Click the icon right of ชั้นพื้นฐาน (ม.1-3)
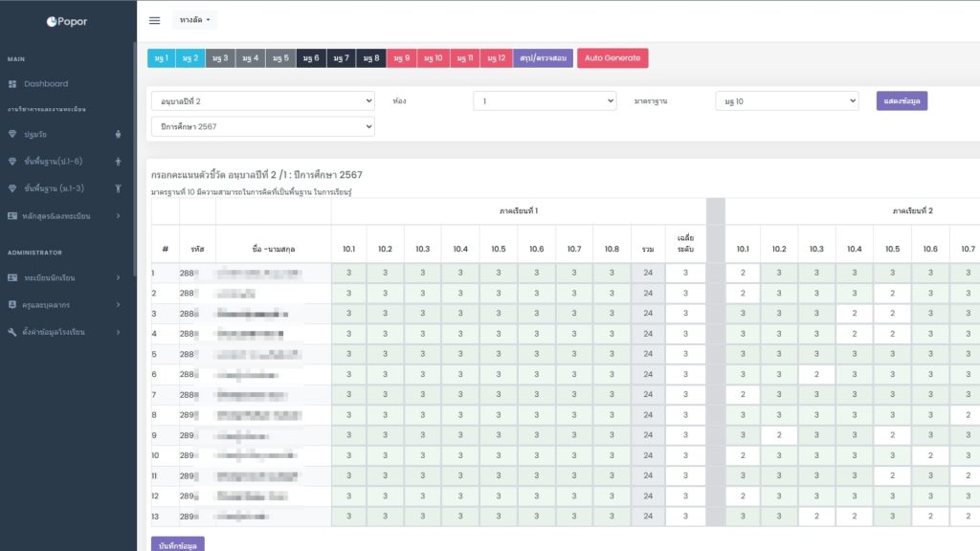 (118, 188)
